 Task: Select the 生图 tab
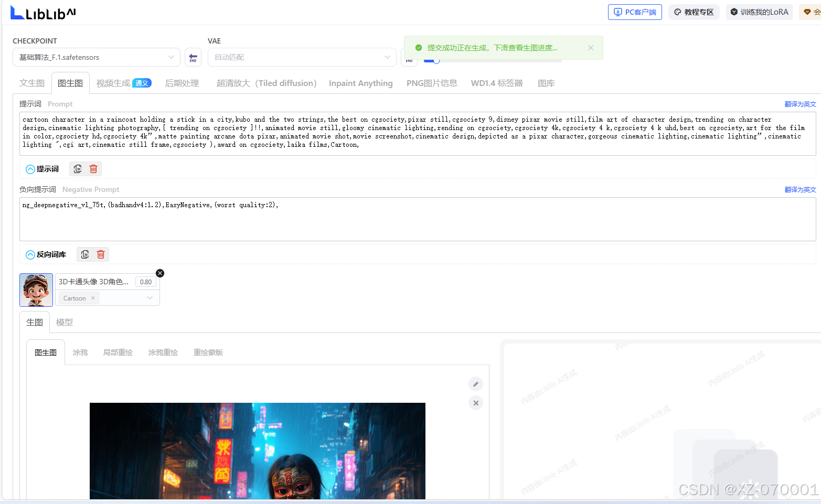(x=35, y=322)
